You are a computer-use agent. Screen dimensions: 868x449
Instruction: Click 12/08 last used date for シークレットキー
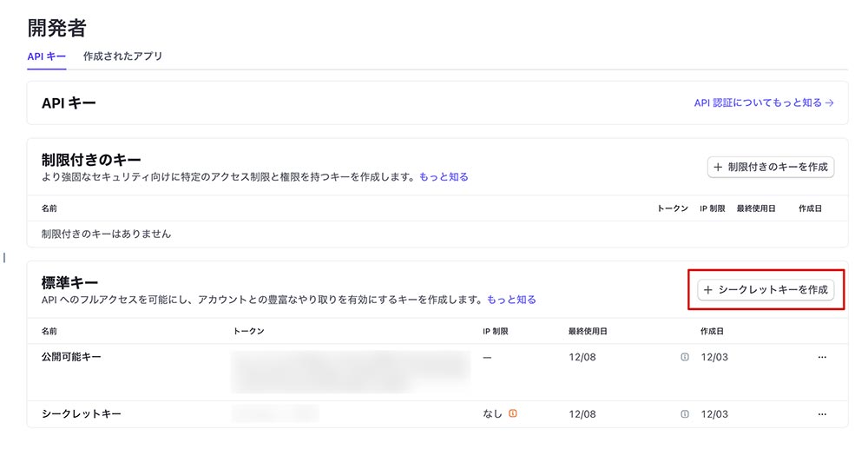click(x=582, y=414)
